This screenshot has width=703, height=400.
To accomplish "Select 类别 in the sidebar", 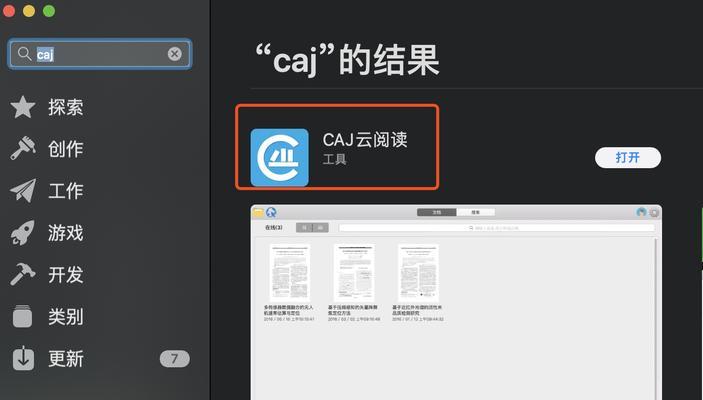I will pos(66,317).
